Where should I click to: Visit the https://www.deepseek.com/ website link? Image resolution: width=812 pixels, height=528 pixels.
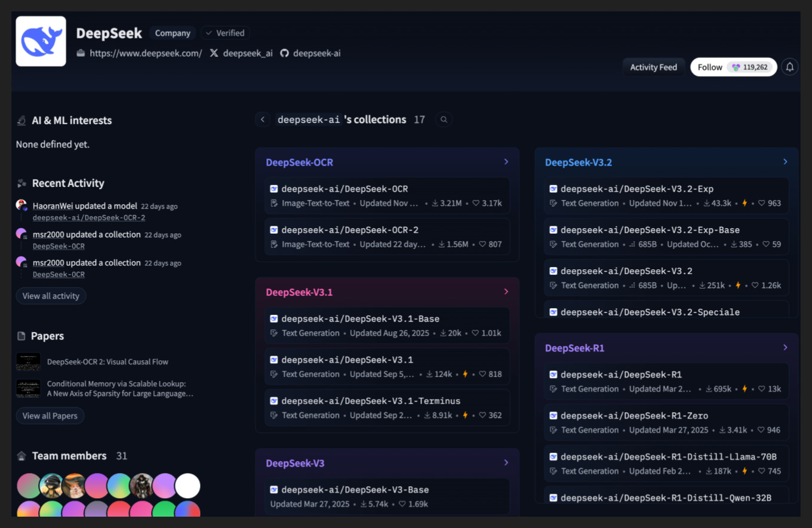(x=146, y=53)
